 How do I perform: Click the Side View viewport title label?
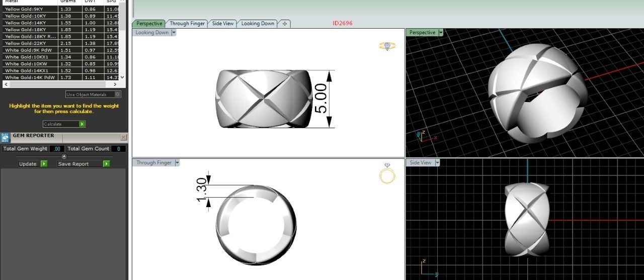coord(421,163)
